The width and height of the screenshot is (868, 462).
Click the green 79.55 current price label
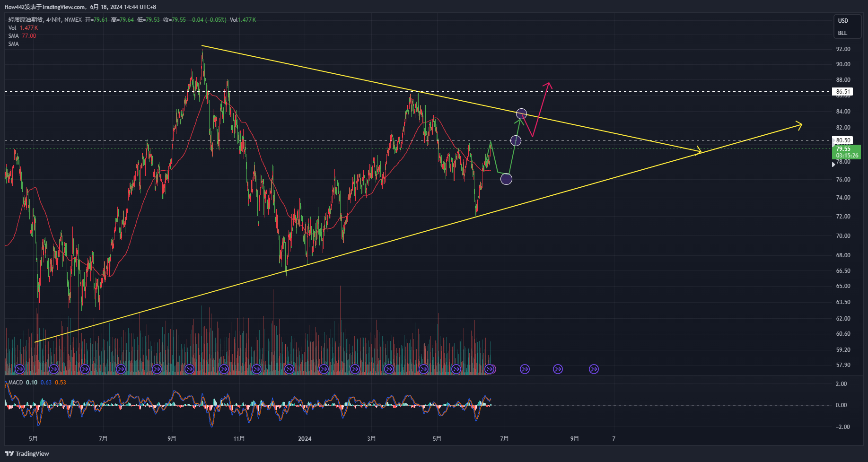tap(846, 152)
